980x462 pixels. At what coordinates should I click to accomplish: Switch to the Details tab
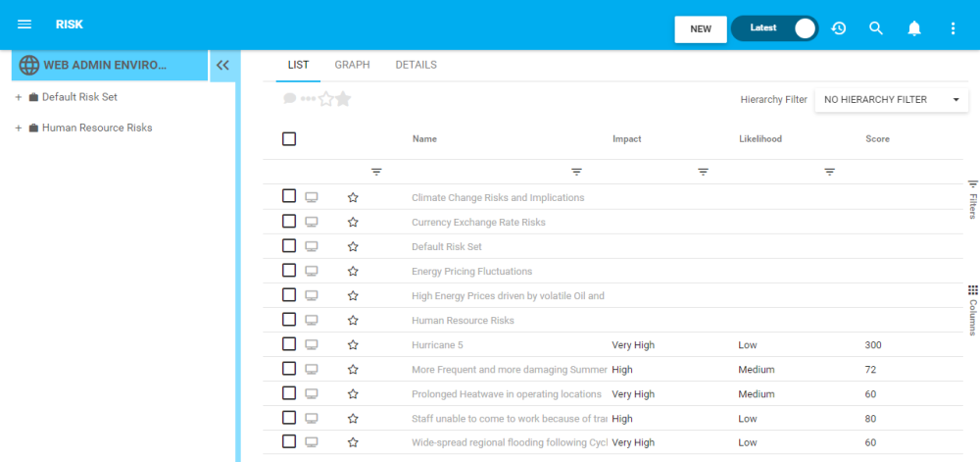click(x=416, y=65)
